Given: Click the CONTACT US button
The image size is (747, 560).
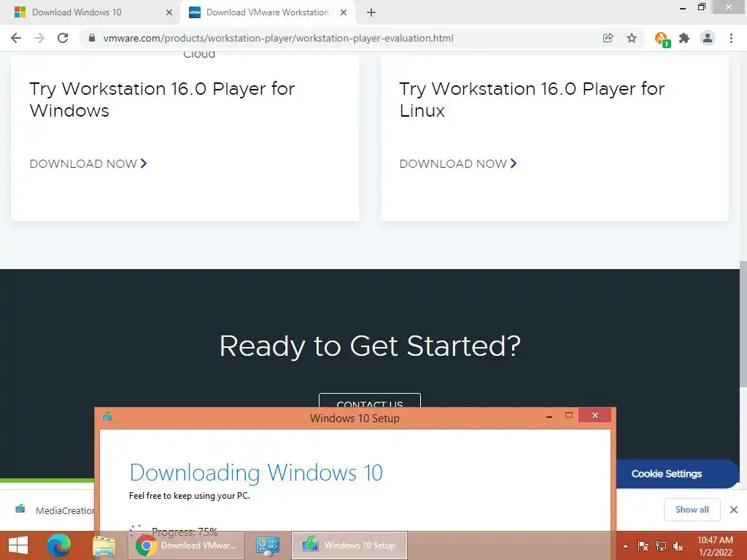Looking at the screenshot, I should coord(370,400).
